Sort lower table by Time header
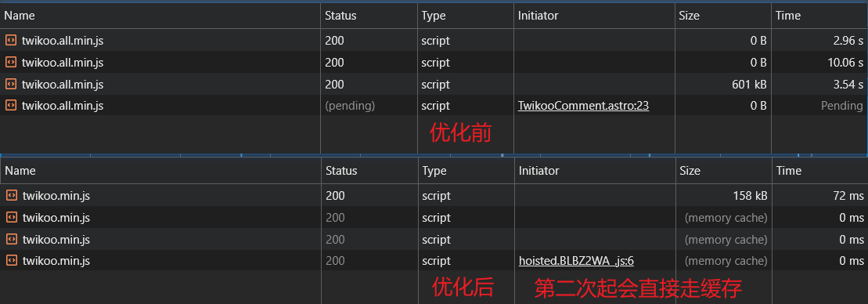This screenshot has width=868, height=304. tap(819, 171)
